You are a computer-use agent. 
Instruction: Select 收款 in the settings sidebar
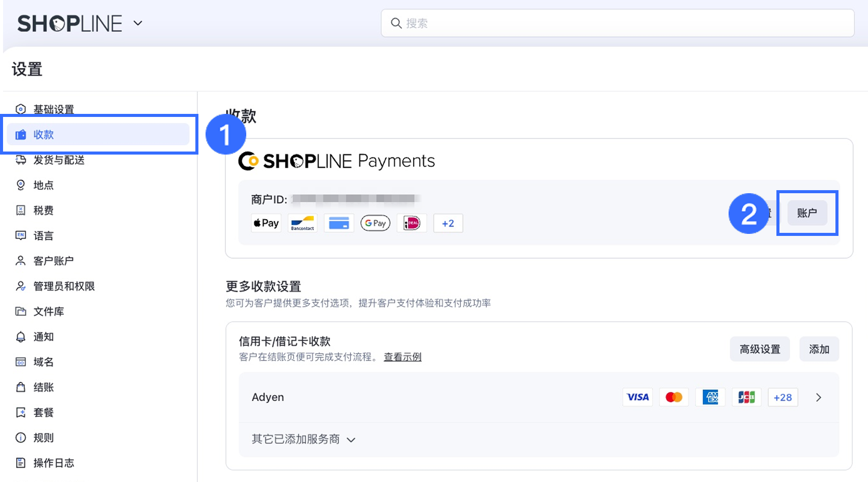click(98, 135)
